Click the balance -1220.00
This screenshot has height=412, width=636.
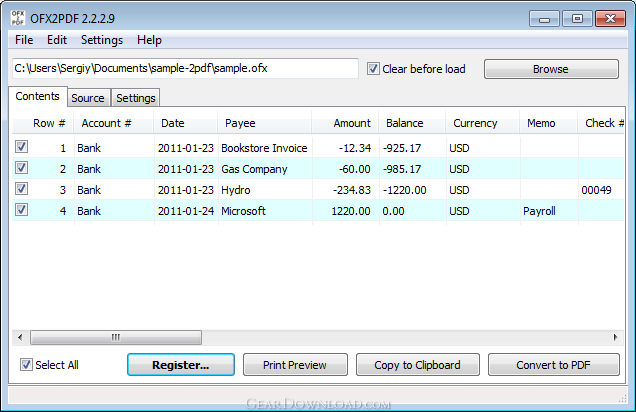tap(404, 190)
